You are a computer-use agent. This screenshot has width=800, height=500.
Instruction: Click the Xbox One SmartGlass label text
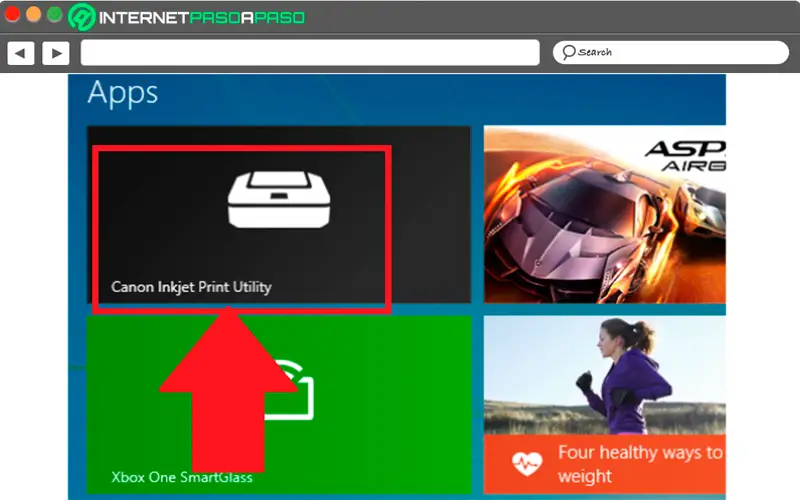pyautogui.click(x=182, y=477)
